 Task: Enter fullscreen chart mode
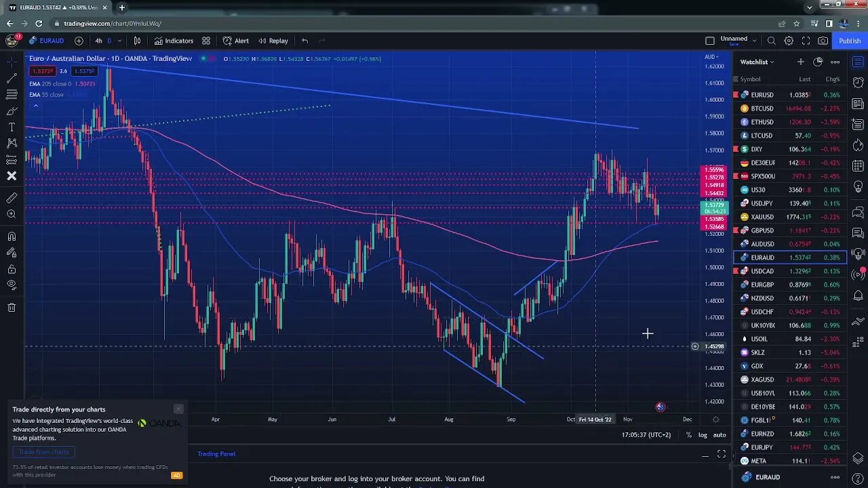pos(806,41)
